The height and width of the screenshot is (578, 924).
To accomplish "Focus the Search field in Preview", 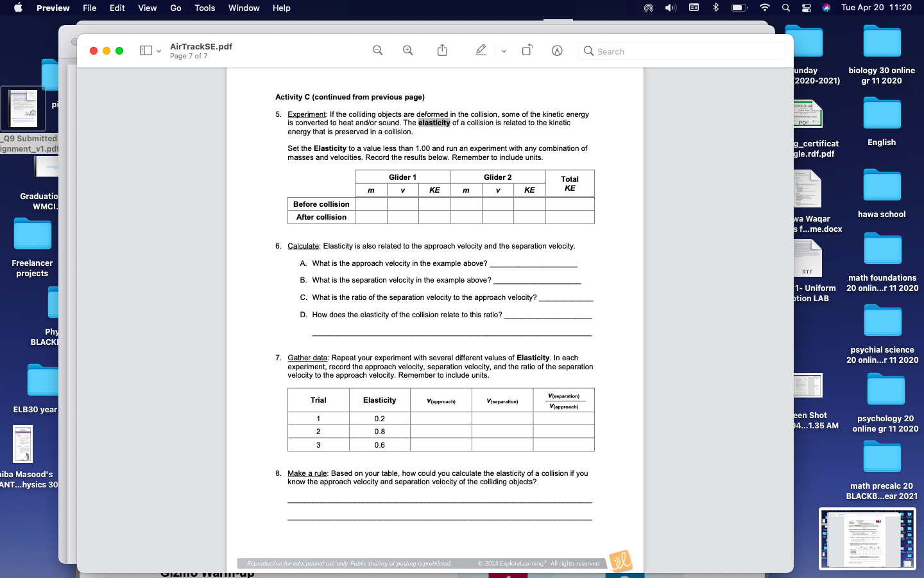I will (681, 51).
